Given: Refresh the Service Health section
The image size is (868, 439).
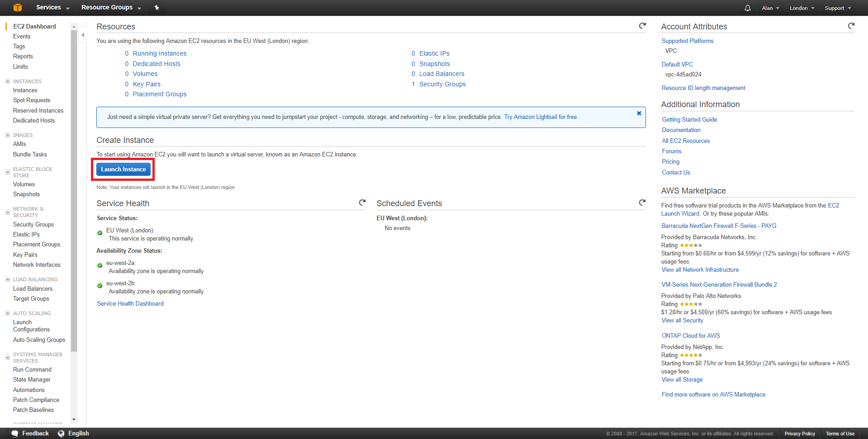Looking at the screenshot, I should click(362, 203).
